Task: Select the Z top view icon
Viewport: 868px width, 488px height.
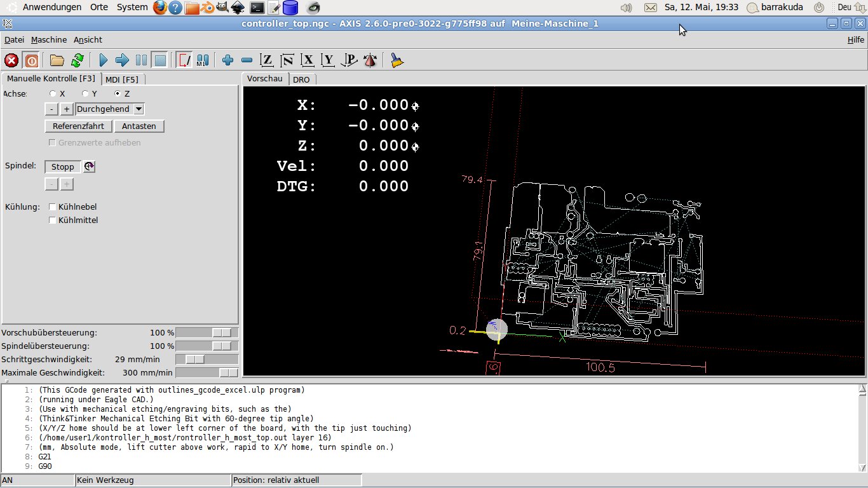Action: pos(268,60)
